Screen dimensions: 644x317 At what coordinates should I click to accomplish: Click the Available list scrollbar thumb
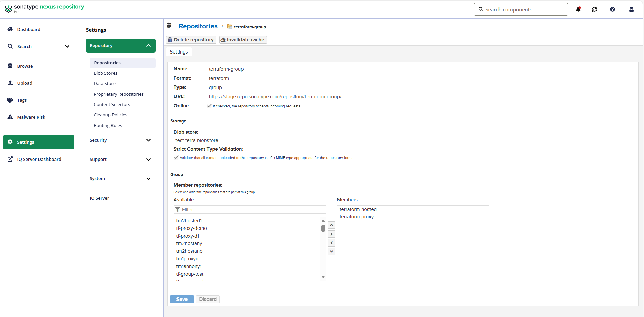(323, 228)
